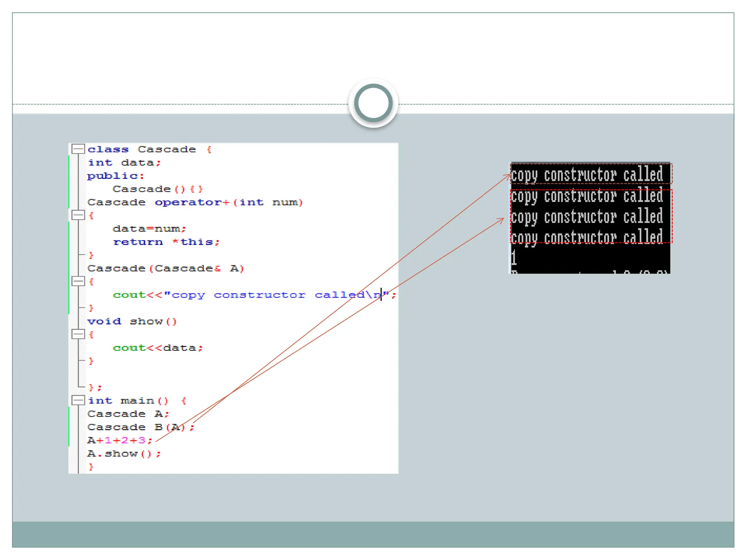This screenshot has width=747, height=560.
Task: Click the 'cout<<data;' line
Action: coord(158,348)
